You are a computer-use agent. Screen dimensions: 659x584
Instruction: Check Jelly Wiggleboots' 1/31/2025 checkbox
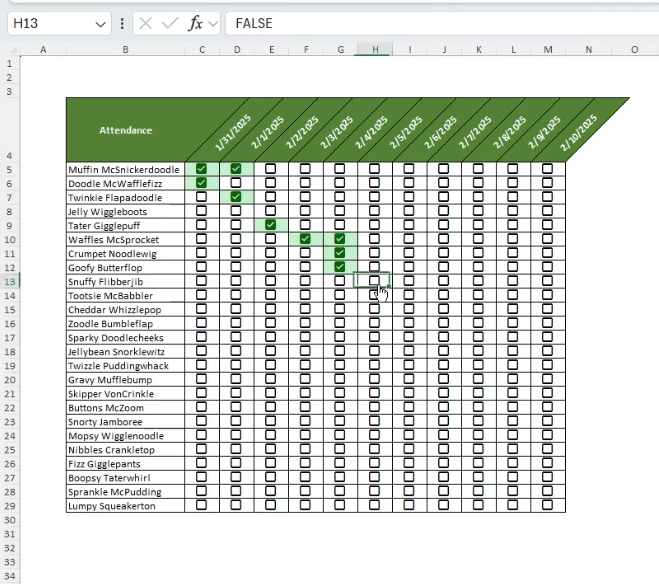click(x=201, y=211)
